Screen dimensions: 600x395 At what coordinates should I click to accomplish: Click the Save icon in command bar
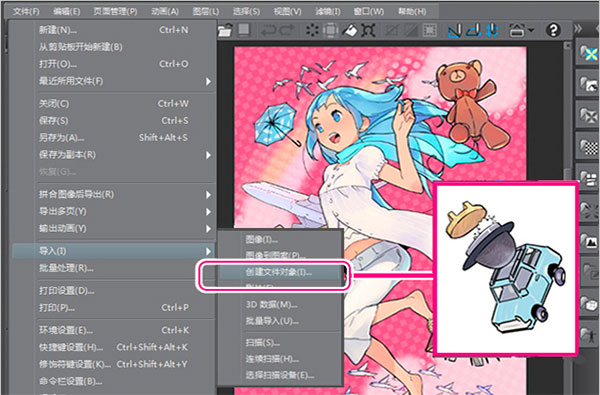click(244, 29)
